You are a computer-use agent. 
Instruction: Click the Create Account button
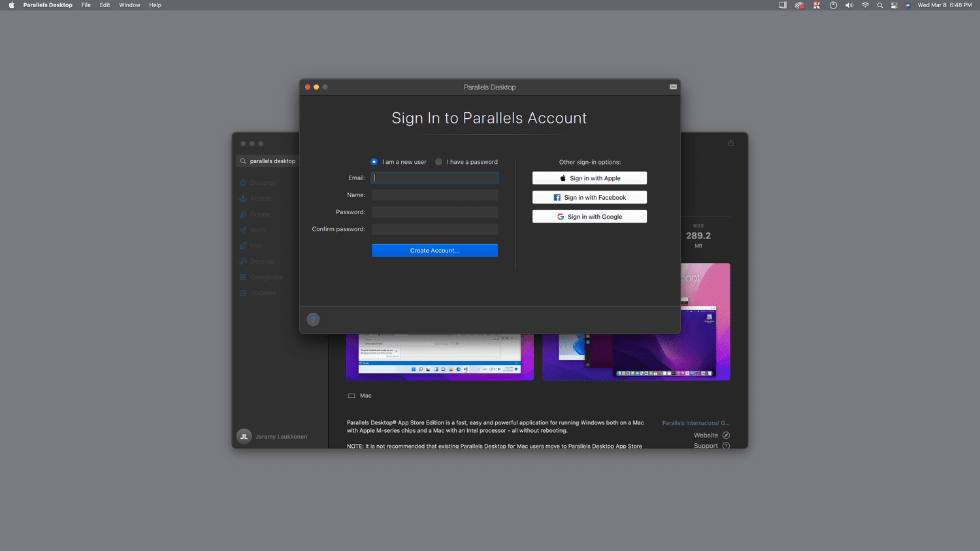coord(435,251)
